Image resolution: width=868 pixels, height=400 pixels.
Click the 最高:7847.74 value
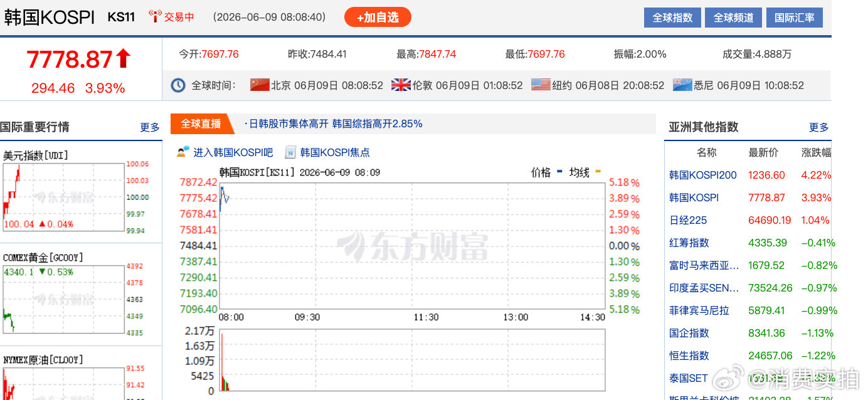point(426,54)
